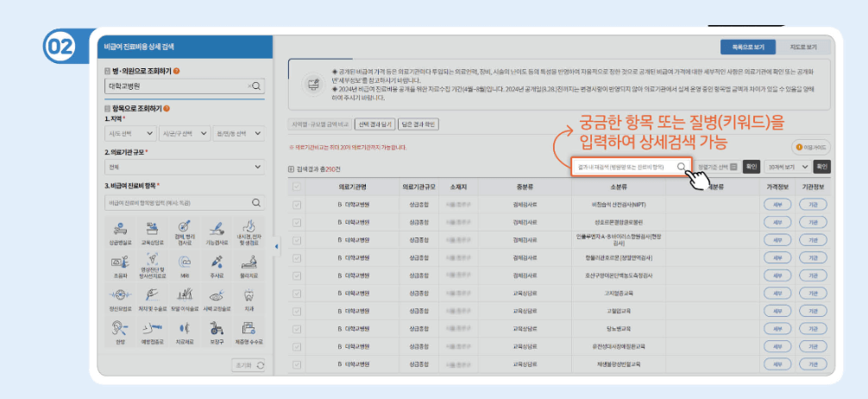Screen dimensions: 868x399
Task: Toggle the select-all checkbox in table header
Action: coord(297,187)
